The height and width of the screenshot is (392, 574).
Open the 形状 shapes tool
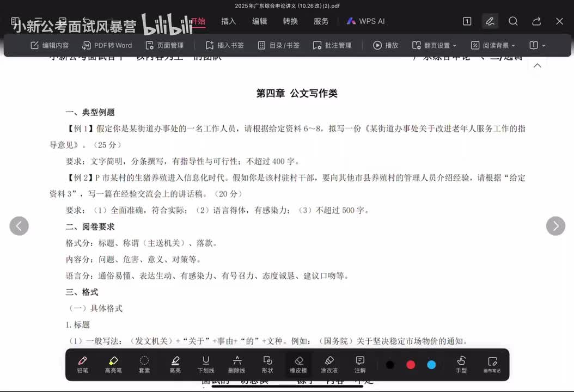[267, 365]
